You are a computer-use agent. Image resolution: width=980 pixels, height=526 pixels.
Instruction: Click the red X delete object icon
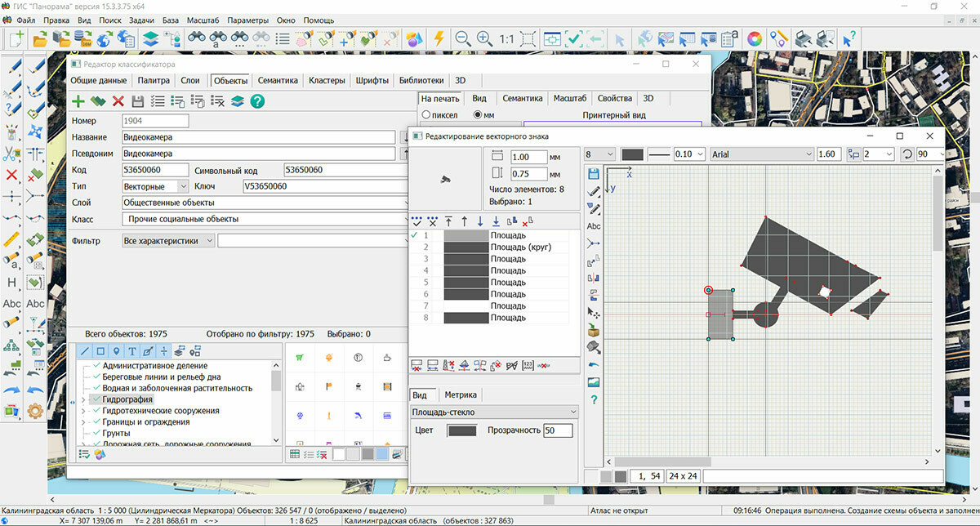point(118,101)
